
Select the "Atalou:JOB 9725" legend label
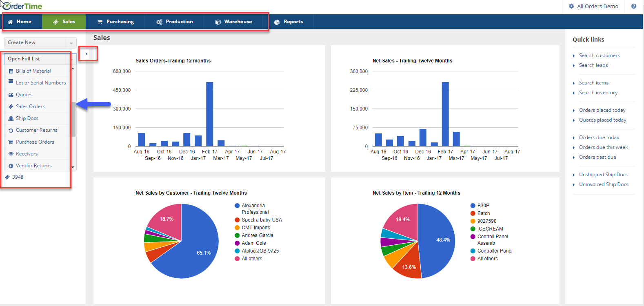260,251
